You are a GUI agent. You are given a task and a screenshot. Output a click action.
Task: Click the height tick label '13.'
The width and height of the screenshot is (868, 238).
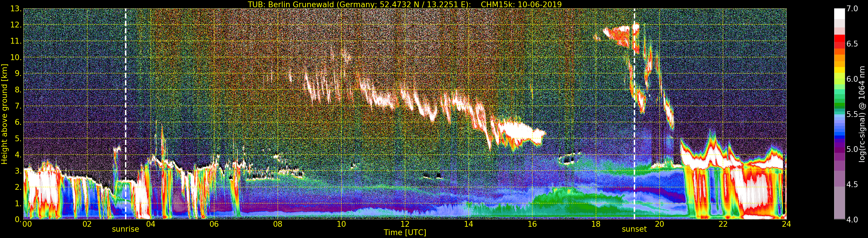(x=16, y=8)
